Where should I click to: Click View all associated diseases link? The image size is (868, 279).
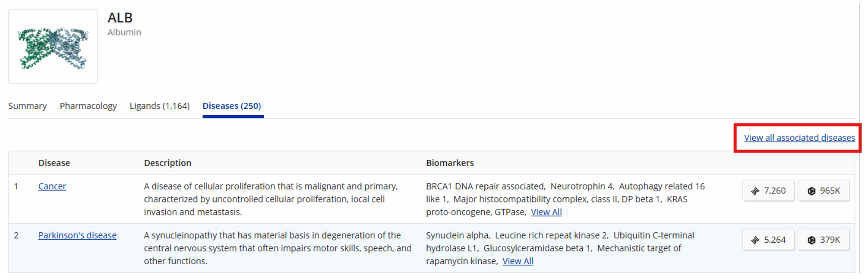click(x=799, y=138)
